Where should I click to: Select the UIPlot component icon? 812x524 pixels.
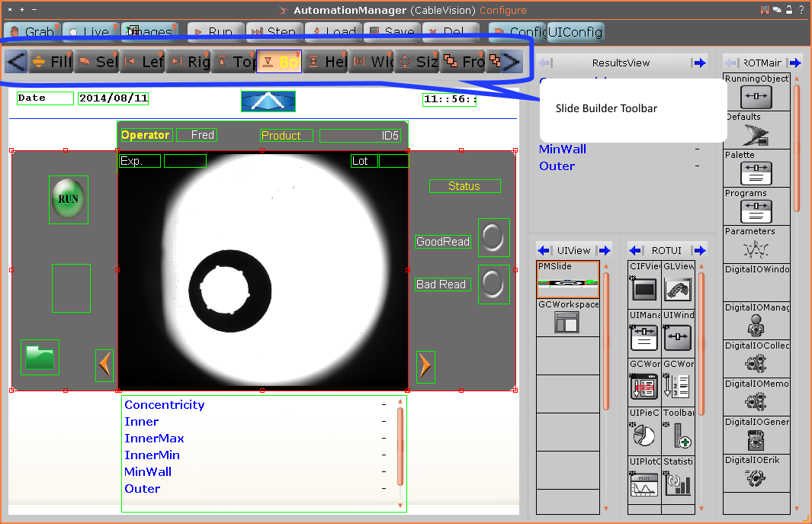click(644, 480)
